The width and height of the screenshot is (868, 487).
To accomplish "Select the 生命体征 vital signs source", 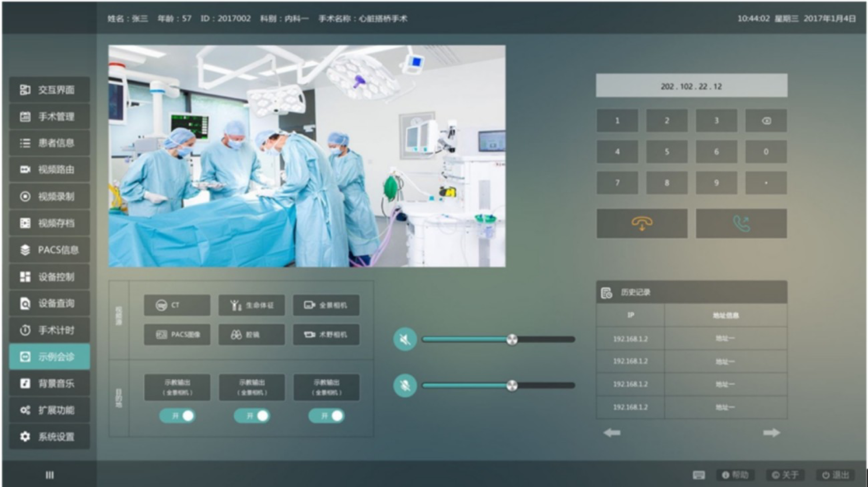I will pyautogui.click(x=251, y=305).
